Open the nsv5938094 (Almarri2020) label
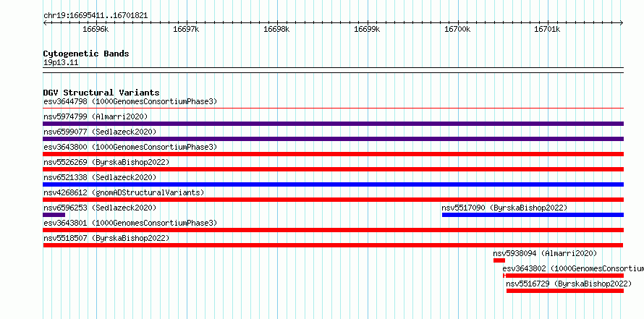The image size is (644, 319). point(545,253)
